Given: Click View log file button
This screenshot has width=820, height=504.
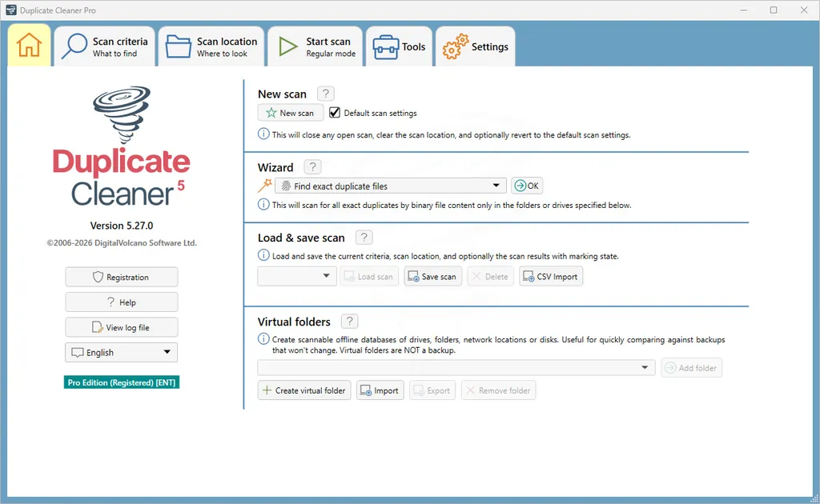Looking at the screenshot, I should pyautogui.click(x=122, y=327).
